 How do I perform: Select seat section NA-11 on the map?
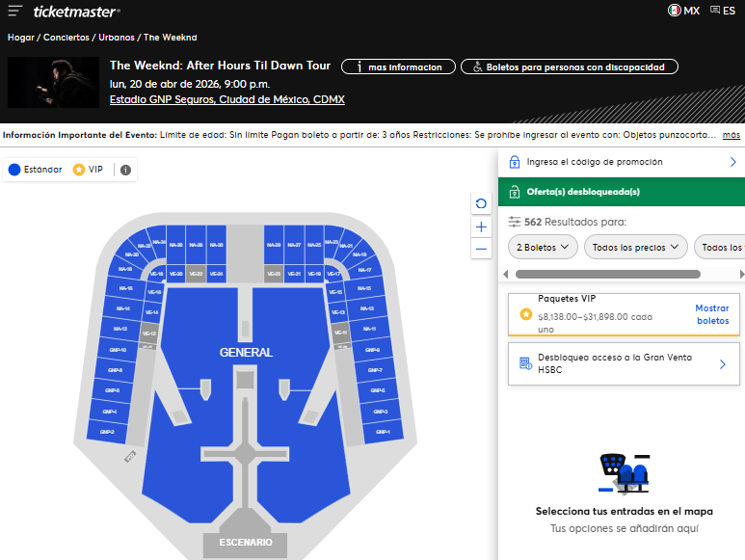click(x=370, y=329)
